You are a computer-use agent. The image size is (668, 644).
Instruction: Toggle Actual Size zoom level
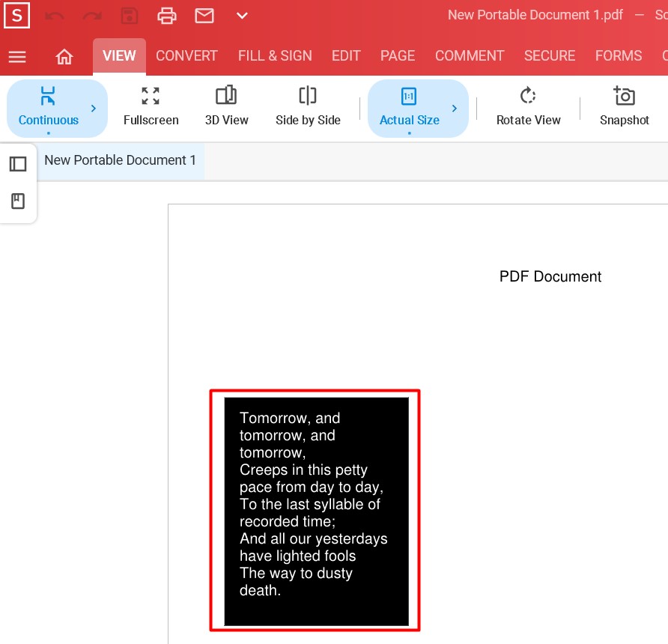tap(409, 107)
